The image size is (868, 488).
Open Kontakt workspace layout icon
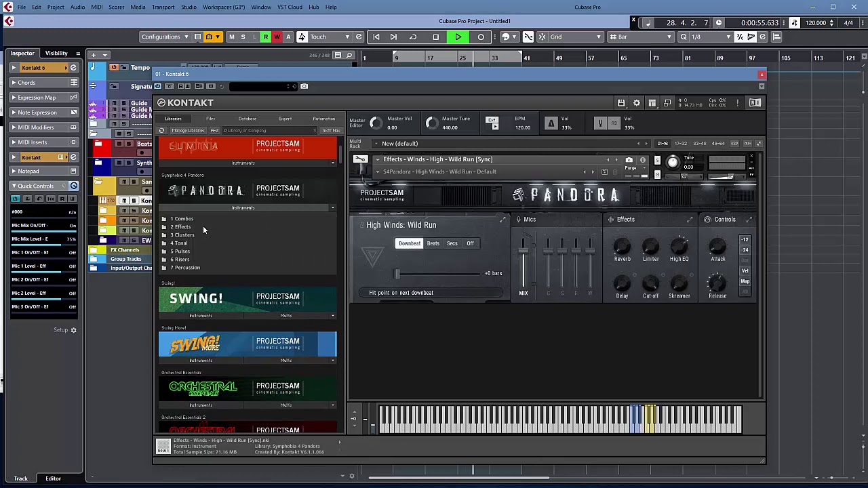point(652,103)
